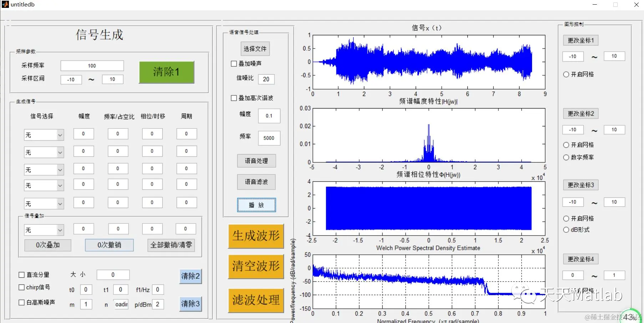Click the blue 清除2 button
The image size is (644, 323).
click(x=191, y=276)
